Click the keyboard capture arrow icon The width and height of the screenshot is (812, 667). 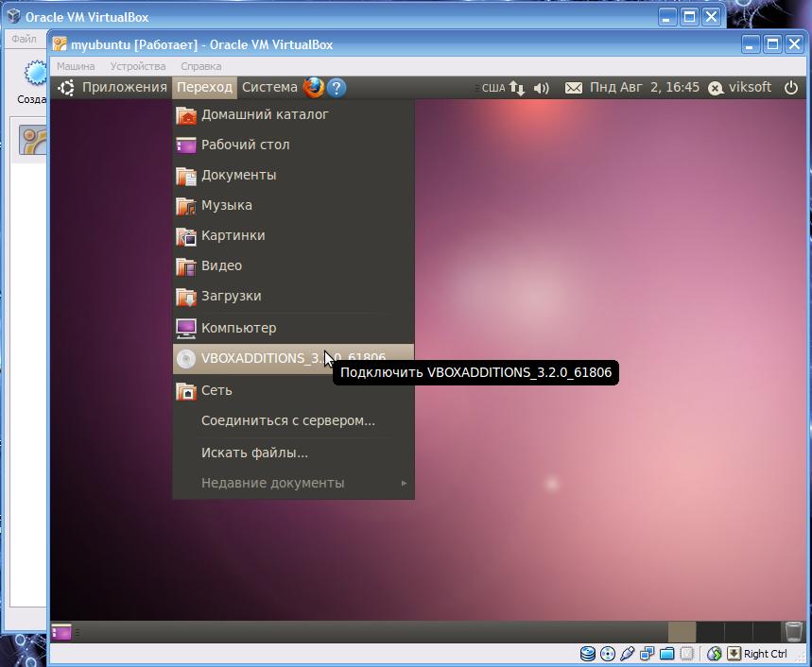coord(734,654)
